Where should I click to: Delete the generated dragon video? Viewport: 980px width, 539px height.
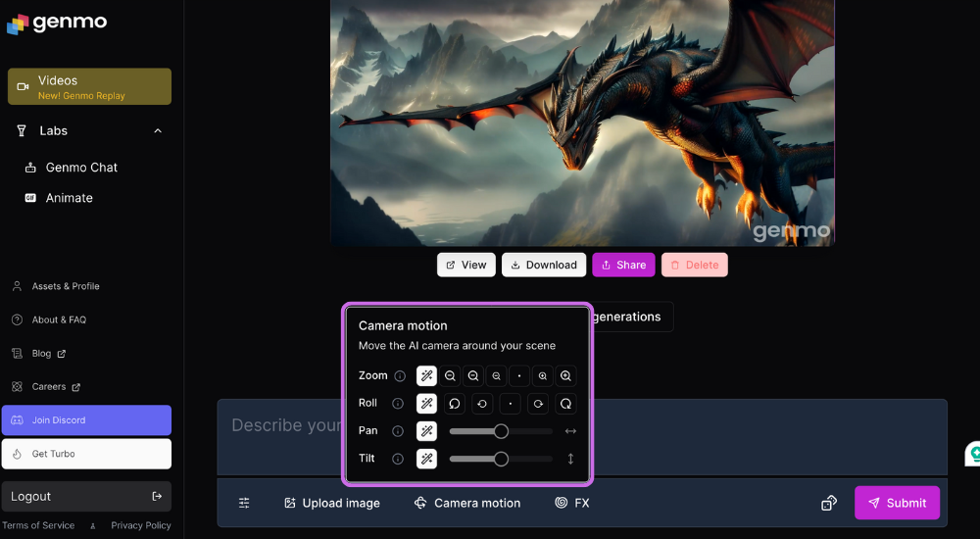[695, 265]
